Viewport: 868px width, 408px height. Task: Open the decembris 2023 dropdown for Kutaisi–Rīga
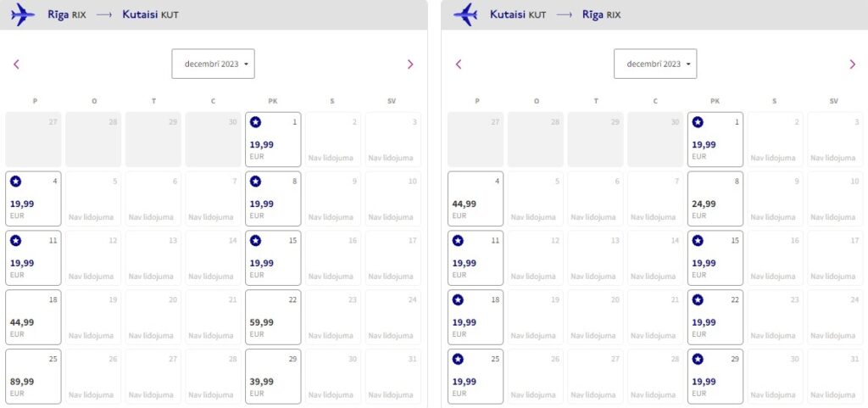click(x=655, y=64)
